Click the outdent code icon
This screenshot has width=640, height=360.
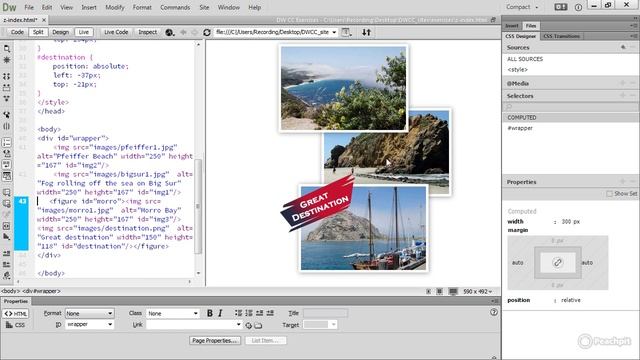click(7, 264)
